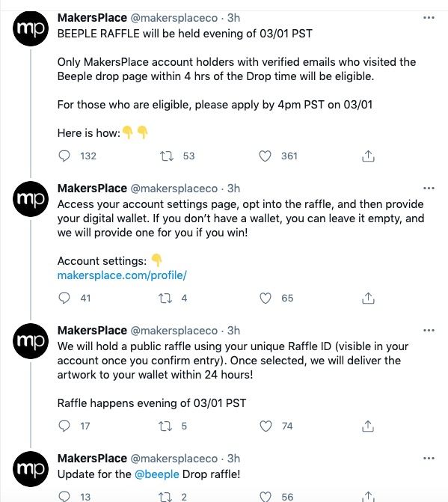The height and width of the screenshot is (502, 448).
Task: Open more options on the Raffle ID tweet
Action: click(x=429, y=331)
